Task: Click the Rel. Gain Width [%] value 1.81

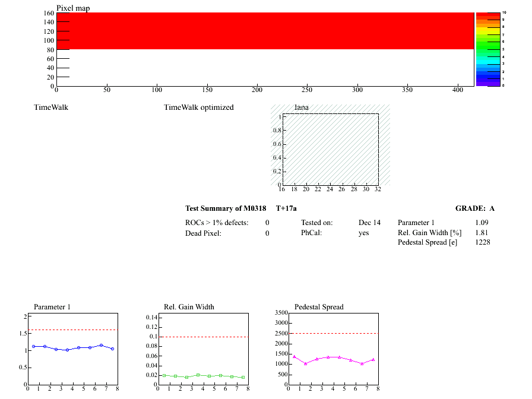Action: [482, 233]
